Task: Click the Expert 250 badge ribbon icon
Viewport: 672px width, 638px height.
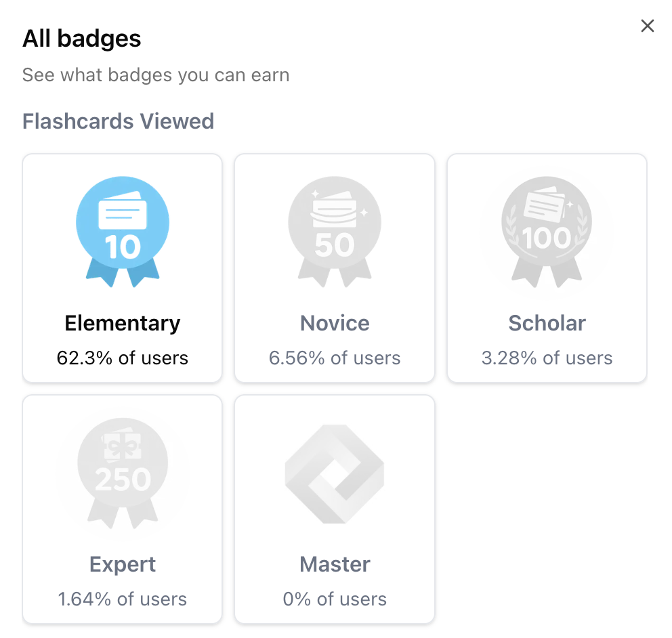Action: click(x=122, y=464)
